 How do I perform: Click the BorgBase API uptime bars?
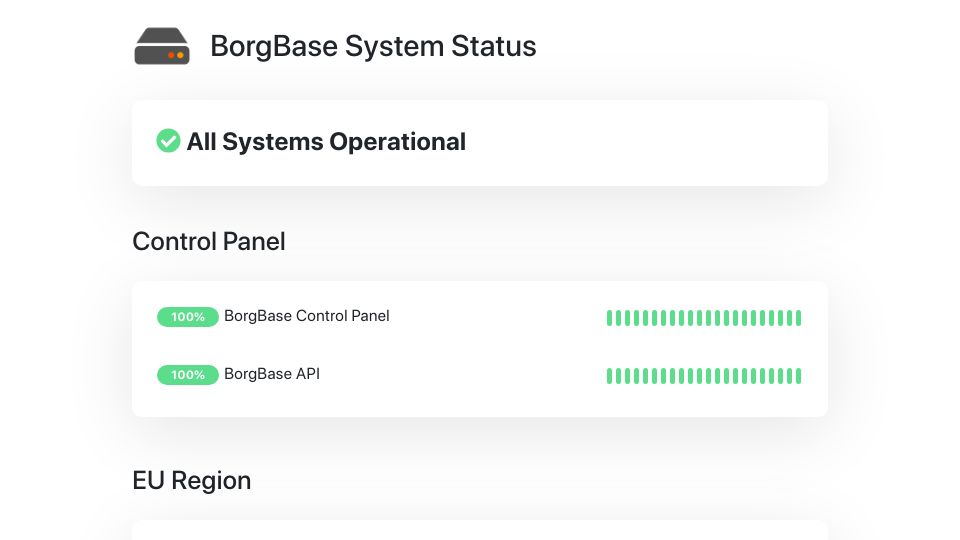click(703, 376)
